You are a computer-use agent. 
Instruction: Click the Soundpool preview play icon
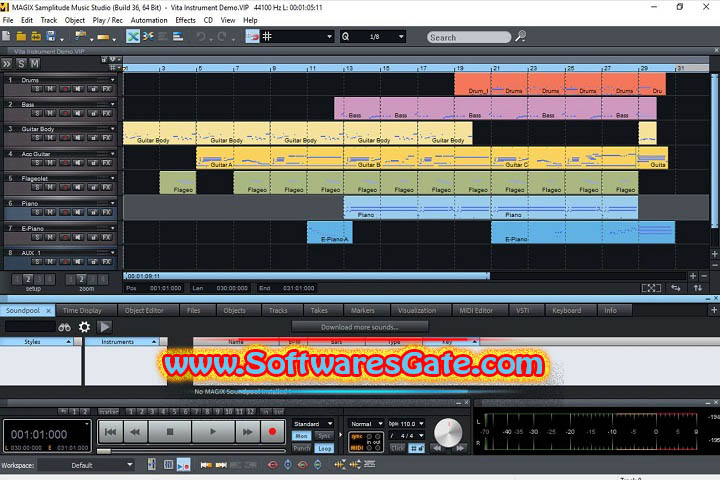pyautogui.click(x=105, y=327)
